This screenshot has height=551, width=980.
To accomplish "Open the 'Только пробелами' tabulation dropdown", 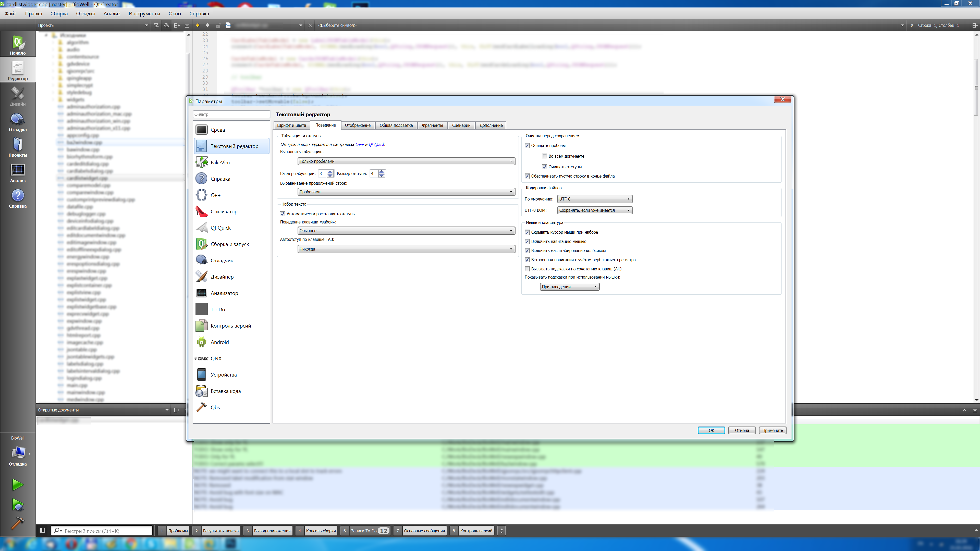I will coord(406,161).
